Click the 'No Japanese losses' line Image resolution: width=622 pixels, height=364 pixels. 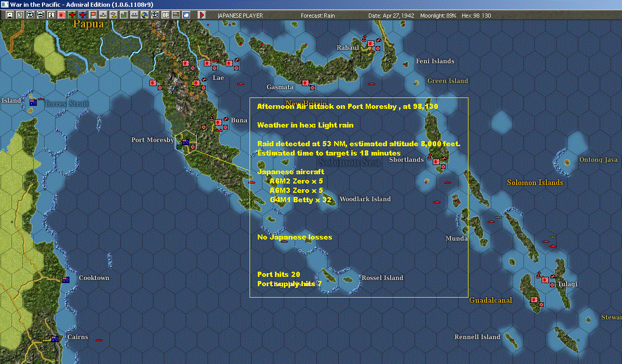coord(294,237)
